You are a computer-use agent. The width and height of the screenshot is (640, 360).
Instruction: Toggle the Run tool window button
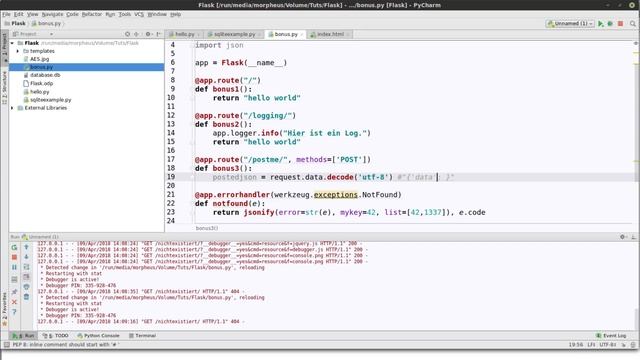tap(23, 336)
